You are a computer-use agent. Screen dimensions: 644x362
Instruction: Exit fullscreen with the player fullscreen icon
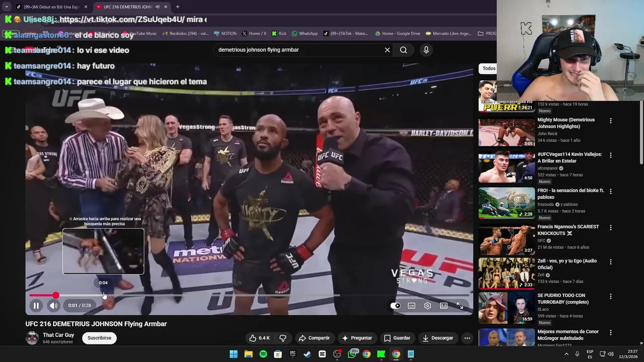[x=460, y=306]
